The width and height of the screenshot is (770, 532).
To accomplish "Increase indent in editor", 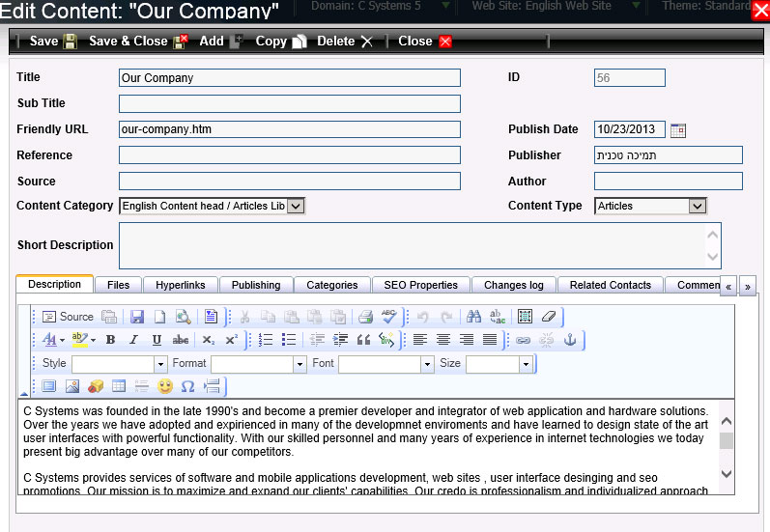I will pyautogui.click(x=340, y=340).
